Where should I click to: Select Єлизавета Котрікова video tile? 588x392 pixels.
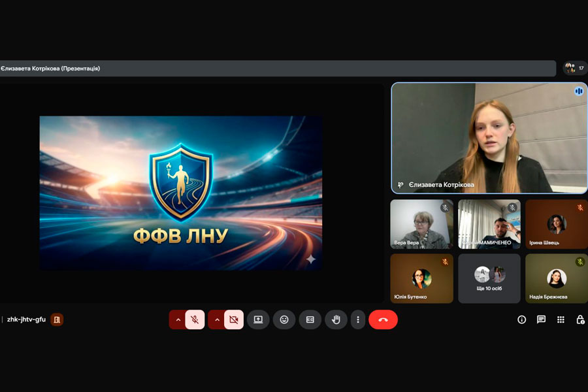pyautogui.click(x=489, y=138)
